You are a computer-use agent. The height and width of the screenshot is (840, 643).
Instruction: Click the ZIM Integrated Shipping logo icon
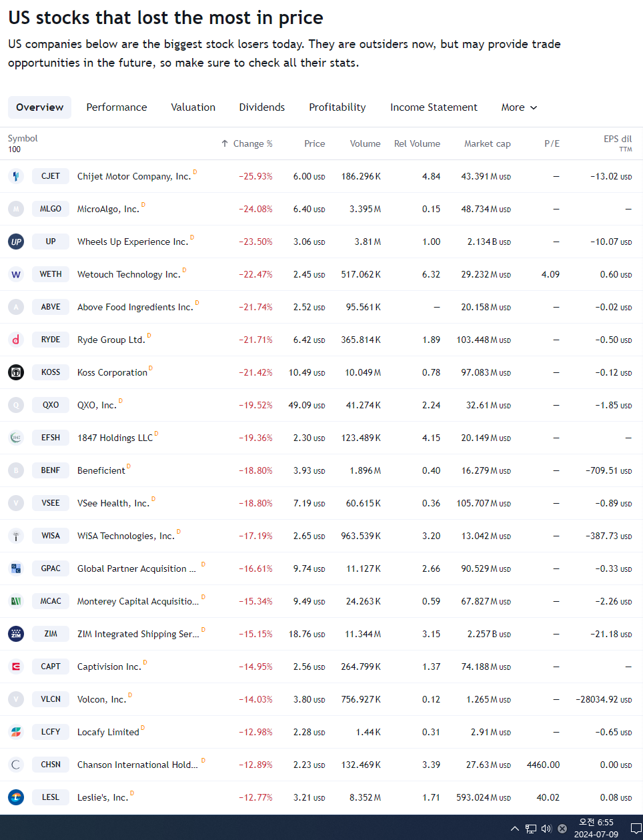(16, 634)
